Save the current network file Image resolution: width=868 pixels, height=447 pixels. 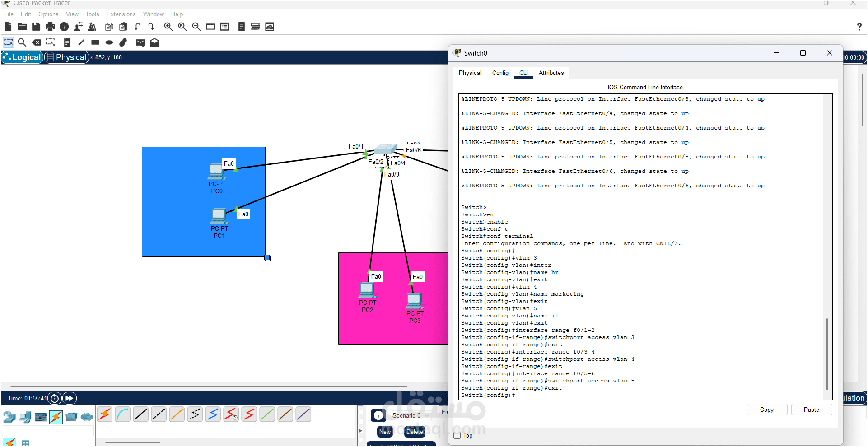36,27
